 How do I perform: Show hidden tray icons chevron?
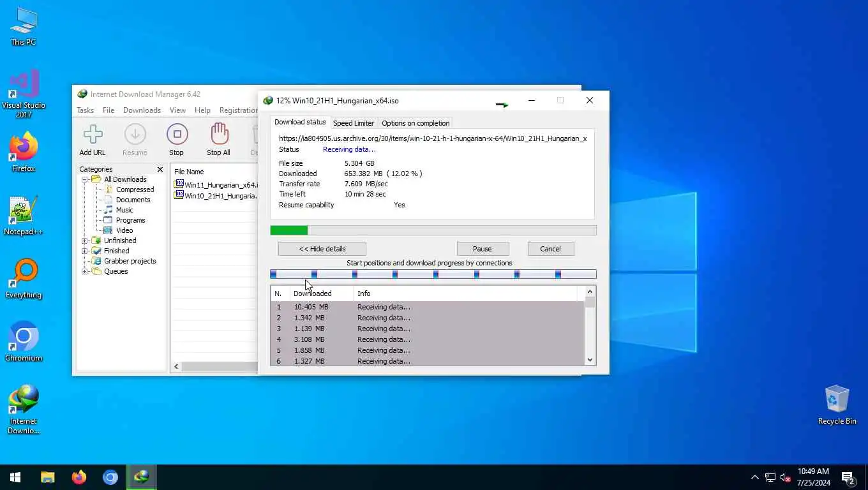coord(754,477)
